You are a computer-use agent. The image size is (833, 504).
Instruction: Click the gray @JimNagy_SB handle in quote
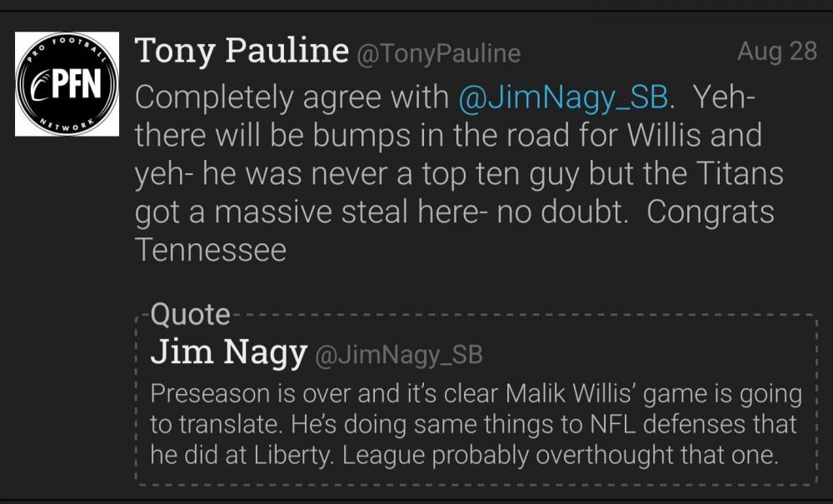pos(399,356)
